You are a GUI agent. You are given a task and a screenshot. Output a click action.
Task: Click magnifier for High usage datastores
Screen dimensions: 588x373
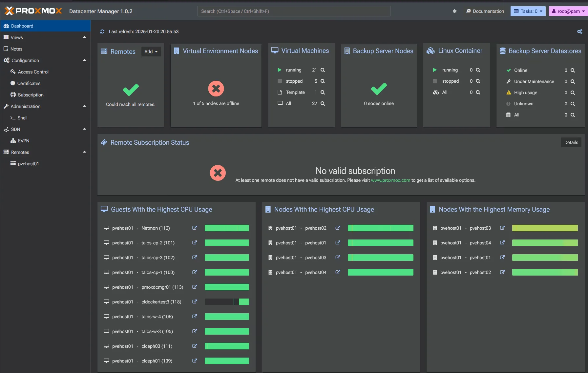coord(573,93)
